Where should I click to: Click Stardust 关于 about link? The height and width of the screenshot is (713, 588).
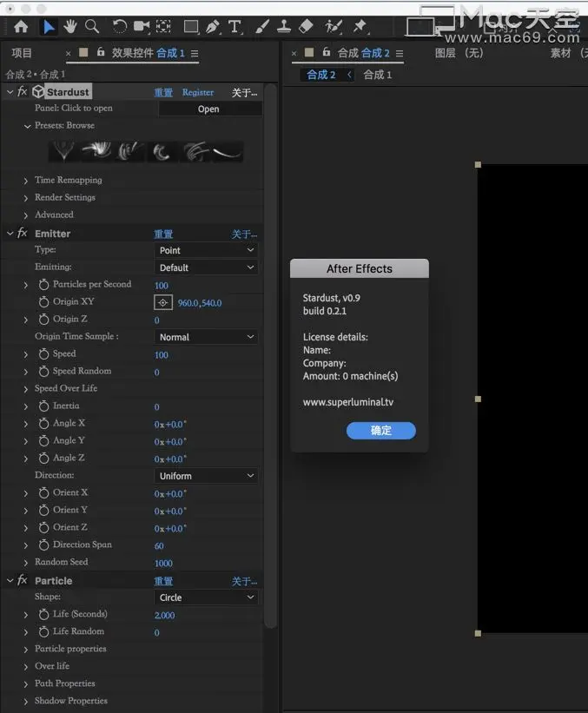[244, 93]
